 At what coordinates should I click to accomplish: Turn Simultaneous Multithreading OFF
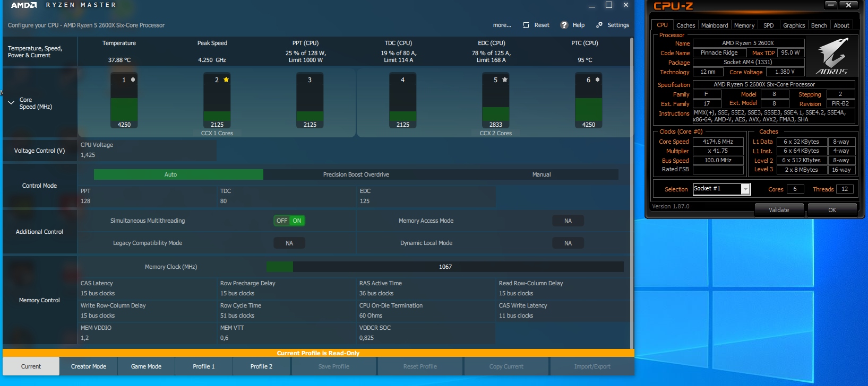point(282,221)
